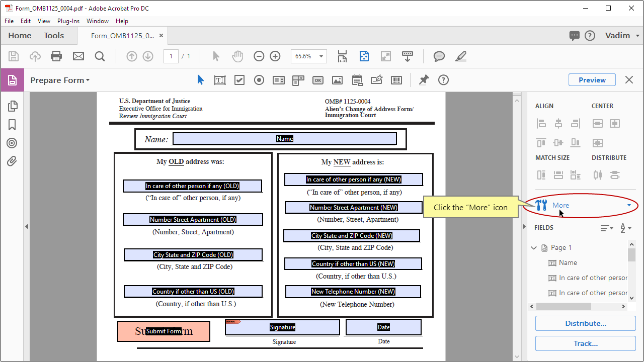The image size is (644, 362).
Task: Open the zoom level dropdown showing 65.6%
Action: click(x=320, y=56)
